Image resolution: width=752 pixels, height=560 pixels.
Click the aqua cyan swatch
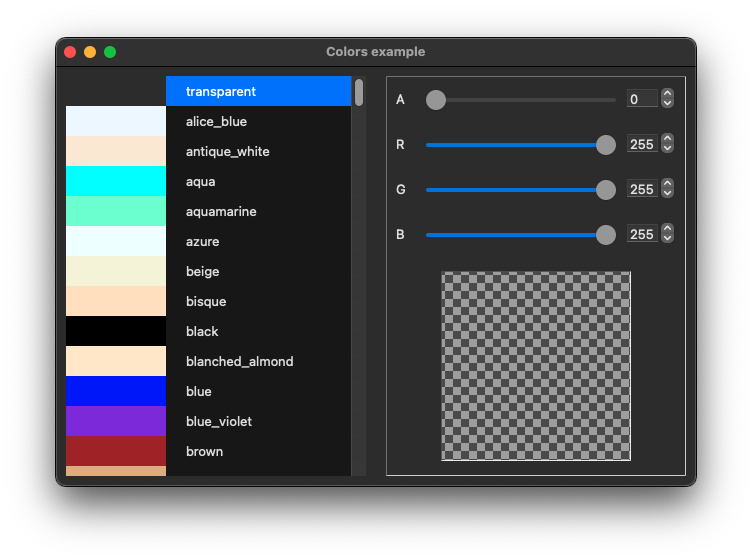coord(116,181)
